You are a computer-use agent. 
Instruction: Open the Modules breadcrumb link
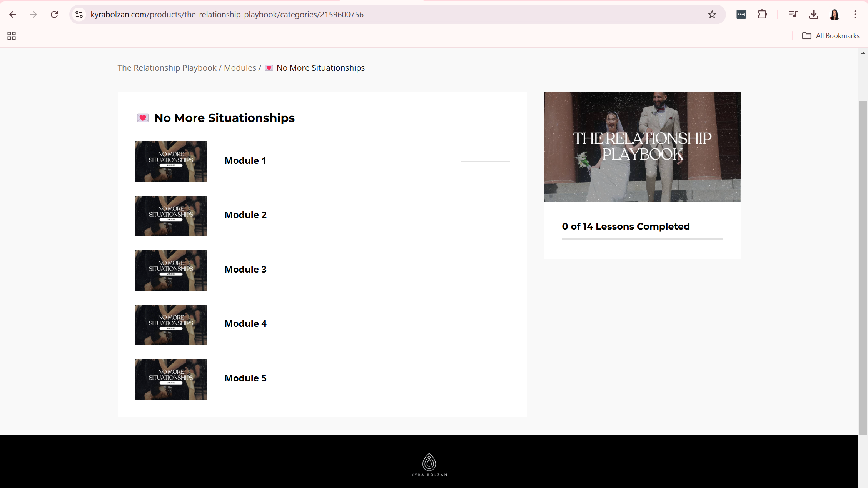tap(240, 68)
